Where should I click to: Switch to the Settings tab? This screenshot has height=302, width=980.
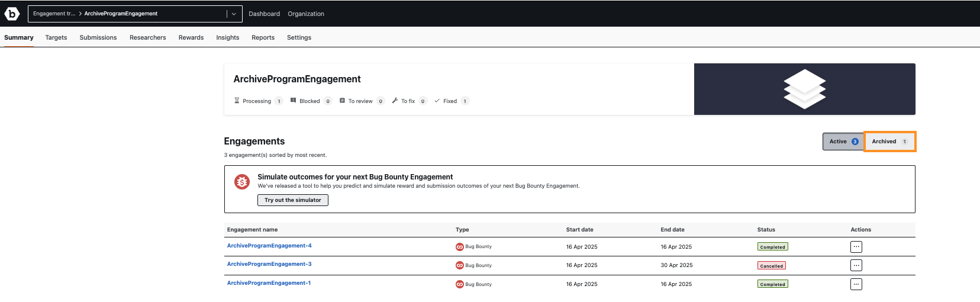tap(299, 37)
